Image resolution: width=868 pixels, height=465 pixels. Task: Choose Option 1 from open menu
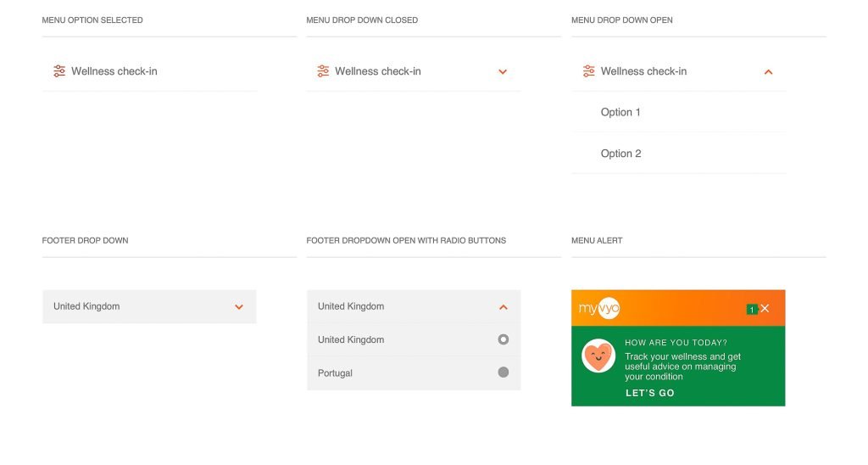tap(620, 112)
